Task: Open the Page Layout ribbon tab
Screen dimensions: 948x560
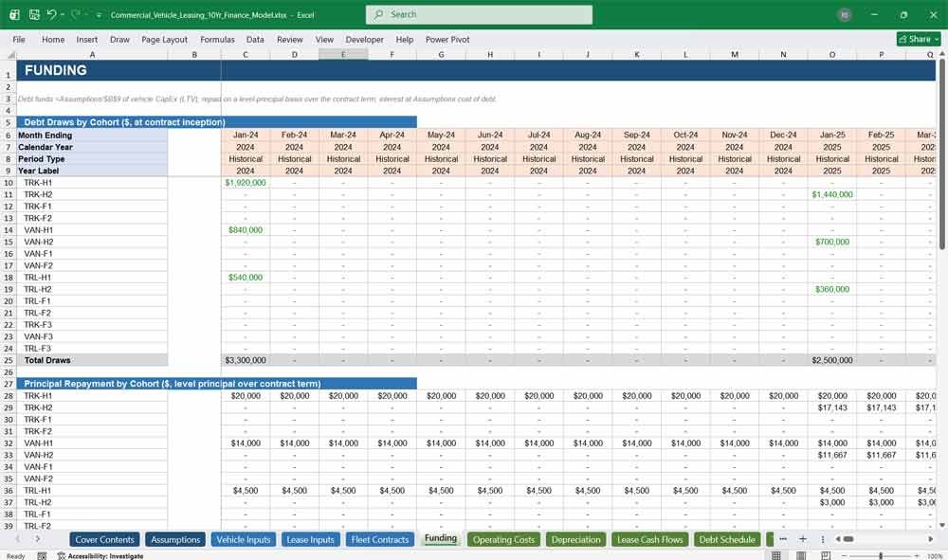Action: (164, 39)
